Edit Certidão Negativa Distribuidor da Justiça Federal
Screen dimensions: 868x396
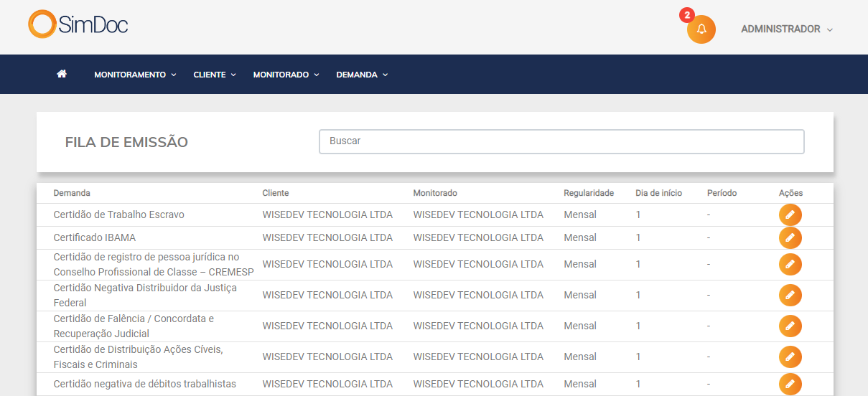[790, 296]
